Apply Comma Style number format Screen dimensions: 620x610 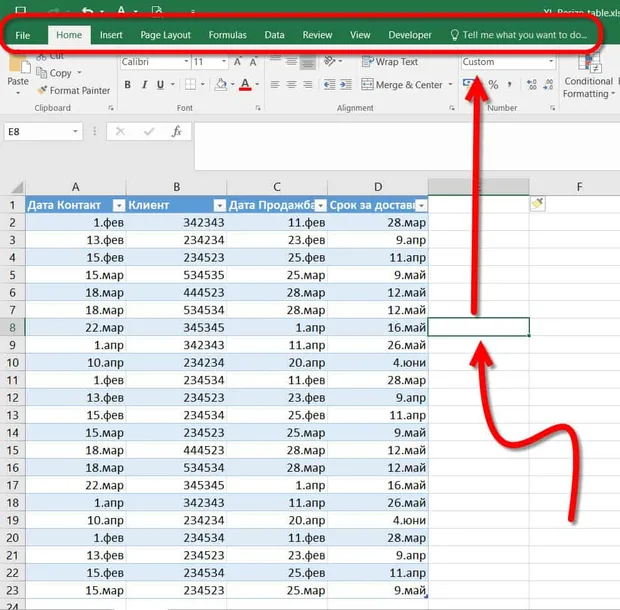tap(510, 84)
